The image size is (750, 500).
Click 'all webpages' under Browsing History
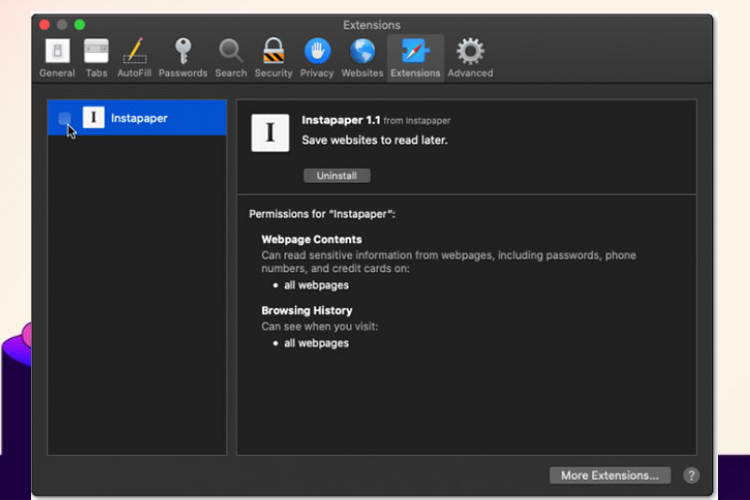click(316, 343)
